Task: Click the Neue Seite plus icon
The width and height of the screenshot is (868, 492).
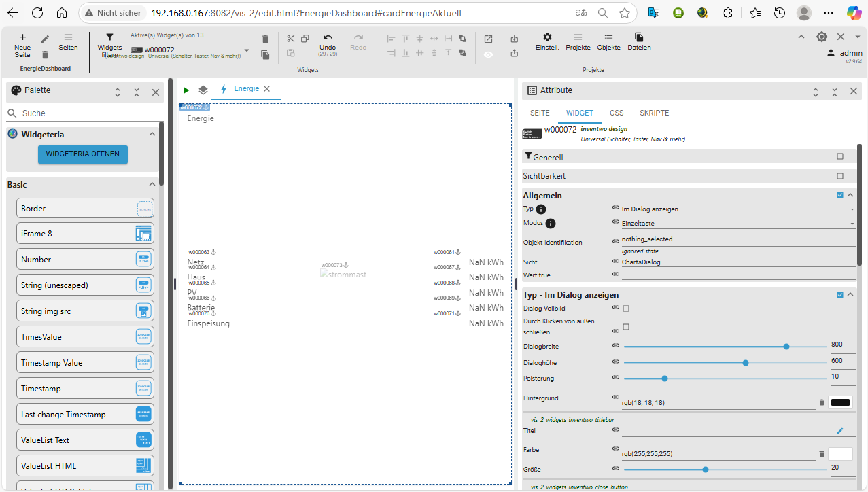Action: [22, 37]
